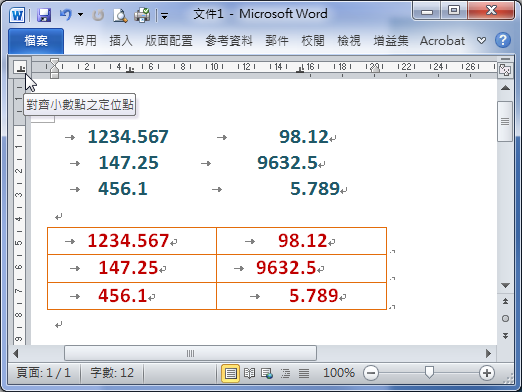Click the blue text 98.12
Screen dimensions: 522x392
point(304,137)
